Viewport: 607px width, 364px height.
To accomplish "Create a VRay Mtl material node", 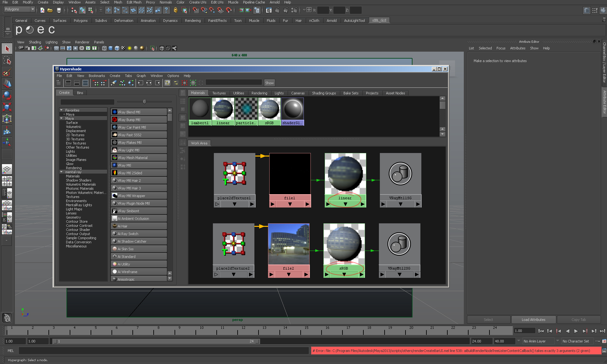I will point(139,165).
